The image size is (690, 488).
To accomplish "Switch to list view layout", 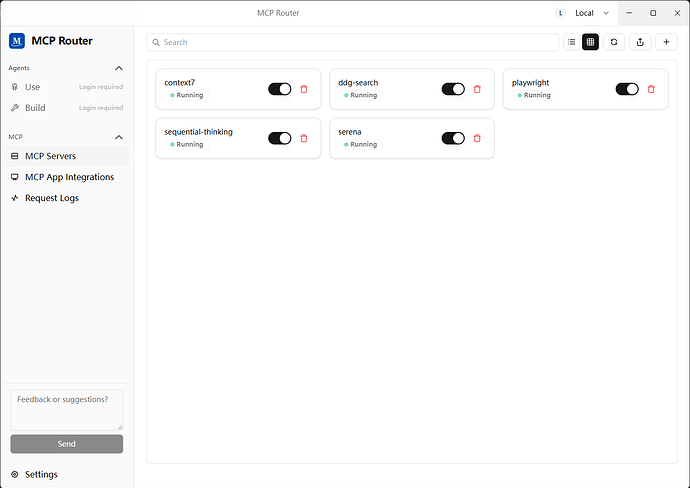I will tap(571, 42).
